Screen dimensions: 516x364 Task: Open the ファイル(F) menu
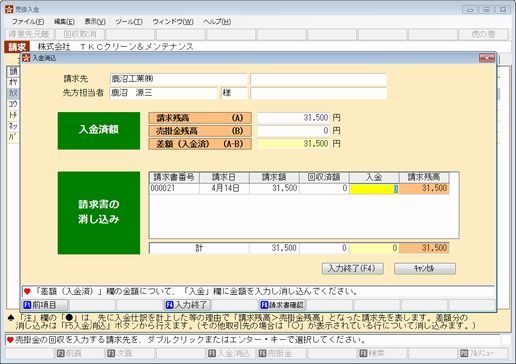click(x=28, y=22)
